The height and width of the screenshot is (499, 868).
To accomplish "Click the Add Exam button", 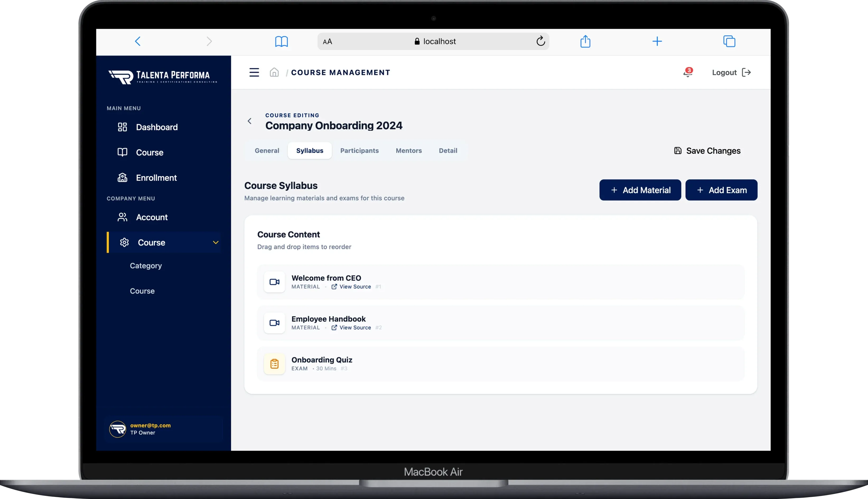I will (x=721, y=190).
